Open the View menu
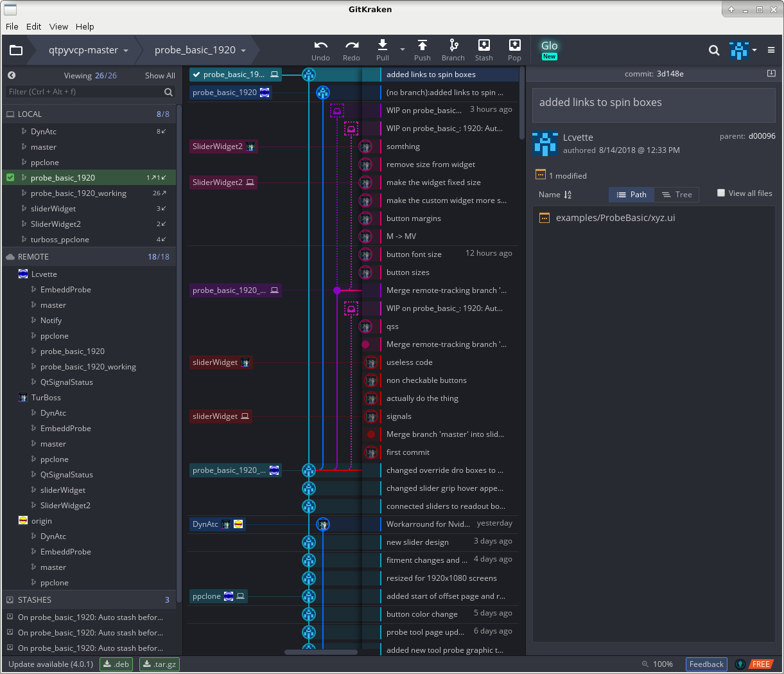 (x=58, y=26)
